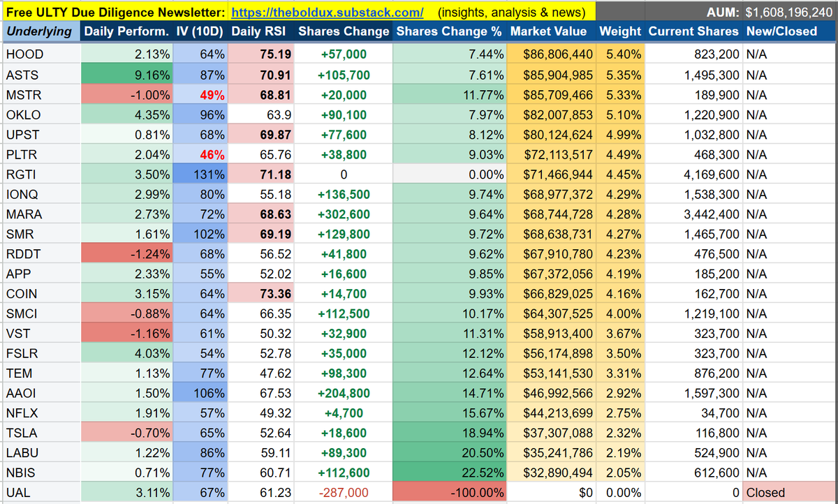
Task: Click ASTS daily performance 9.16%
Action: tap(126, 75)
